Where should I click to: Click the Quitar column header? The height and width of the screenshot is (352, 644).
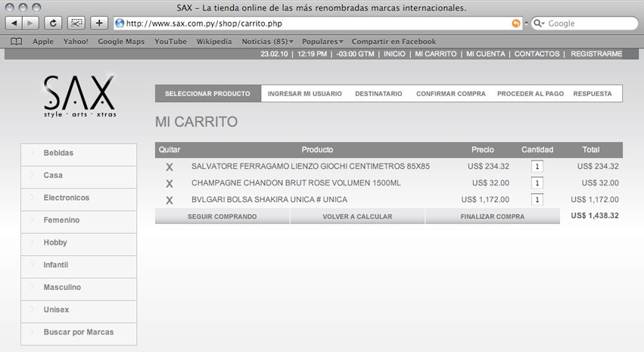click(x=170, y=150)
